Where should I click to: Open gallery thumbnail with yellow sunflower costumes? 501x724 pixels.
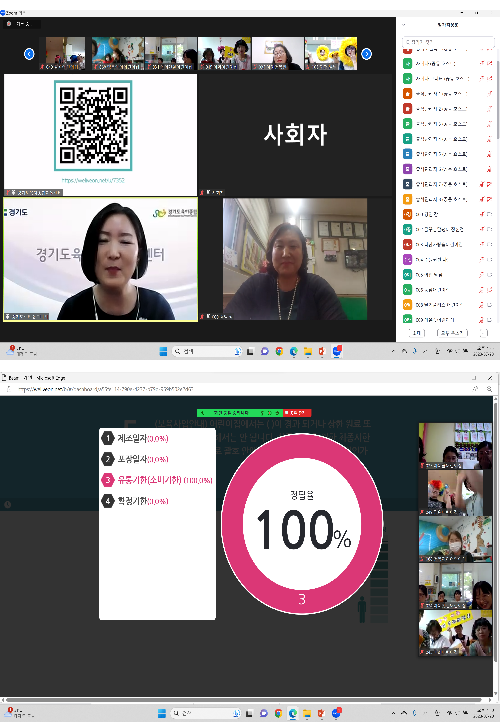(331, 54)
